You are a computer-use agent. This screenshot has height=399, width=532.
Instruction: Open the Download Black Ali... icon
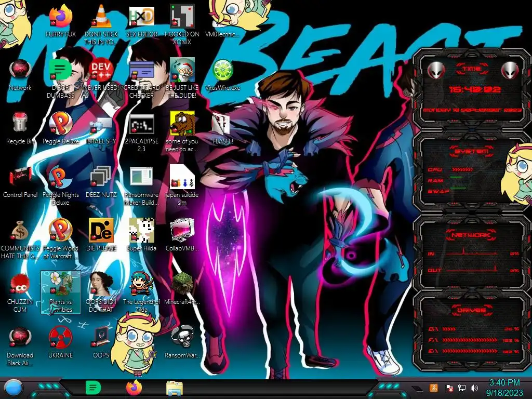coord(20,338)
